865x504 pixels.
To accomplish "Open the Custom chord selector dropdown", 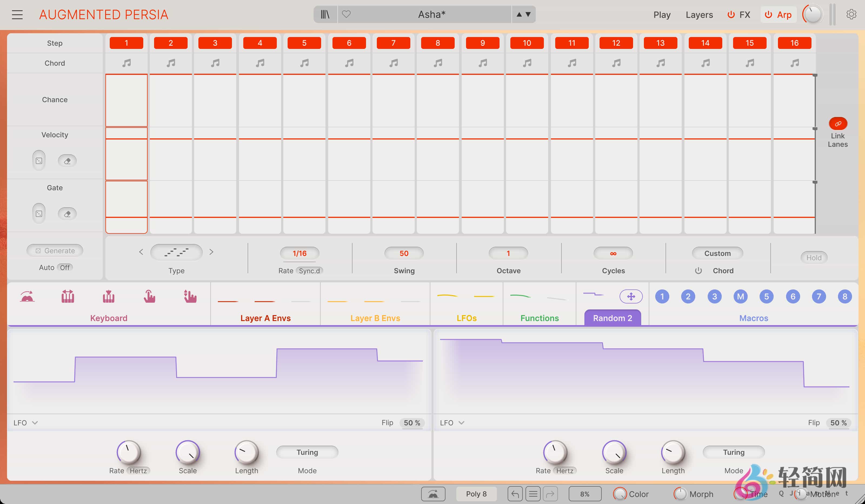I will coord(717,253).
